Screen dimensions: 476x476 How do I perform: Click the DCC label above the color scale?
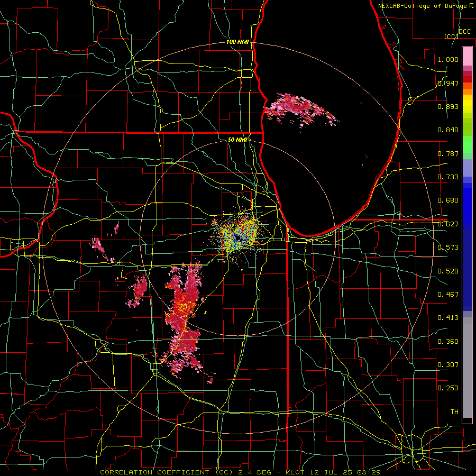[464, 32]
